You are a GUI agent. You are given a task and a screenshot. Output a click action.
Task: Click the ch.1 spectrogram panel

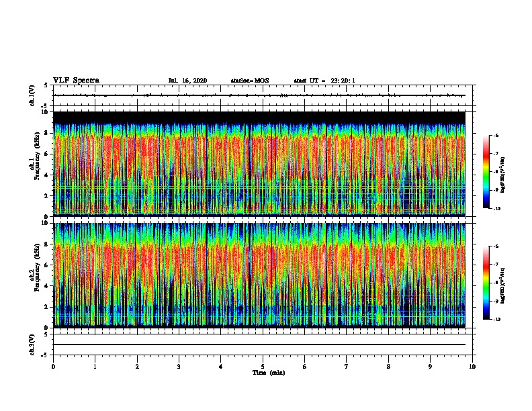tap(259, 164)
